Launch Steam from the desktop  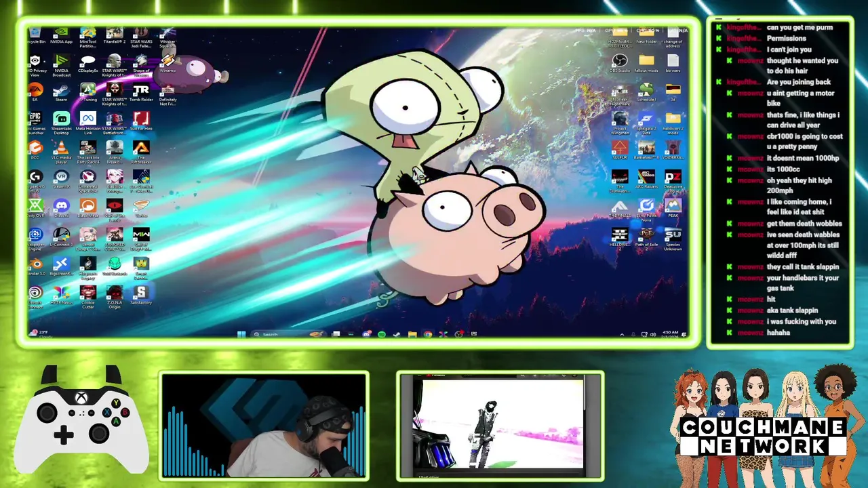[x=61, y=93]
